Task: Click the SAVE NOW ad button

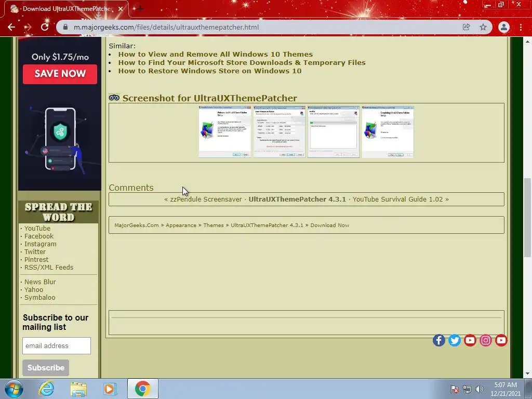Action: 60,74
